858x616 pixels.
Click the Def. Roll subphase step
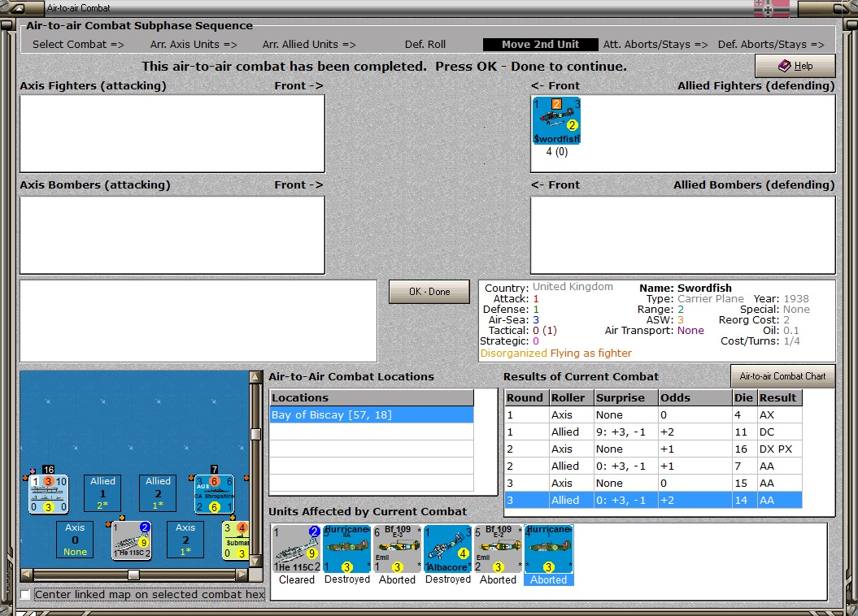[x=425, y=44]
